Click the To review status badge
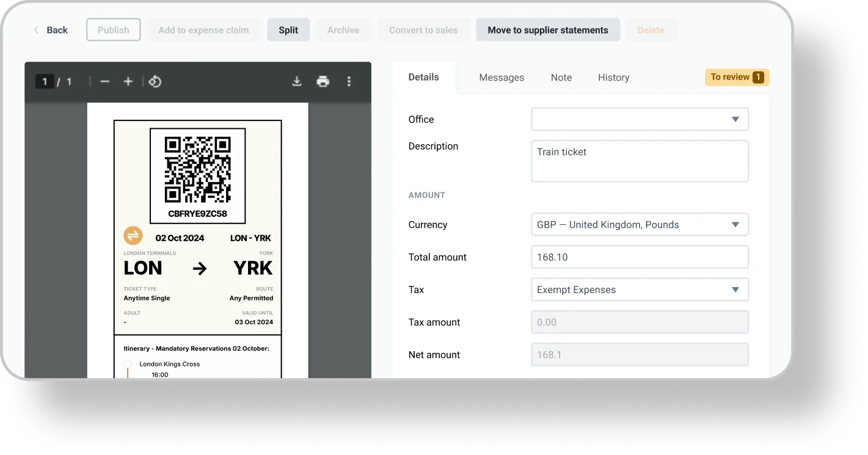 click(737, 77)
